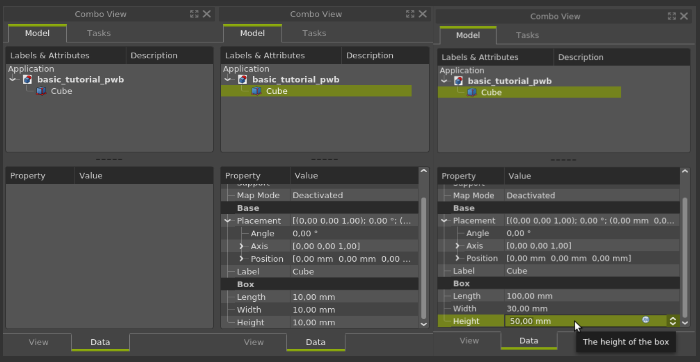Image resolution: width=700 pixels, height=362 pixels.
Task: Open View tab in the middle Combo View
Action: point(254,342)
